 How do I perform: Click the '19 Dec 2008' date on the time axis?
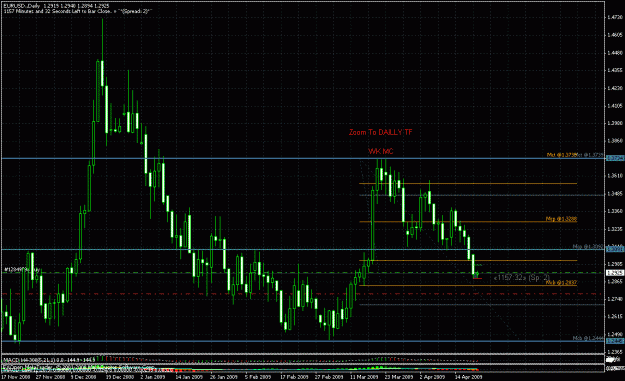120,377
